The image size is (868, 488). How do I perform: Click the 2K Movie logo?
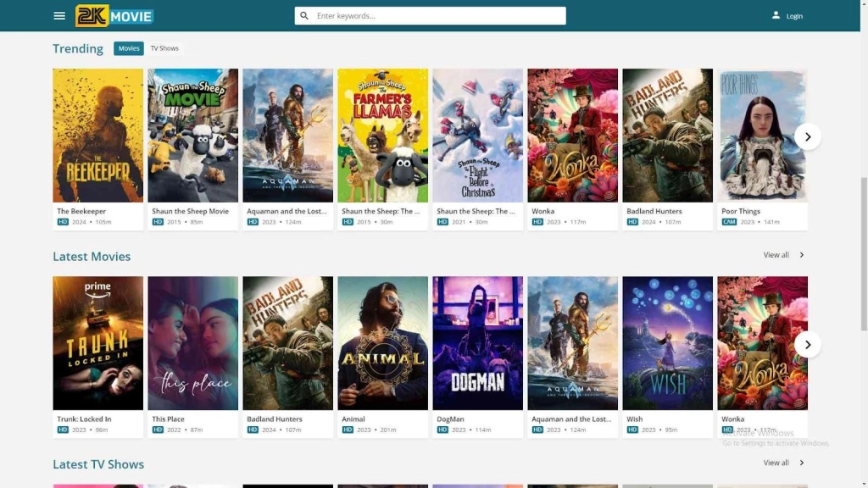114,16
